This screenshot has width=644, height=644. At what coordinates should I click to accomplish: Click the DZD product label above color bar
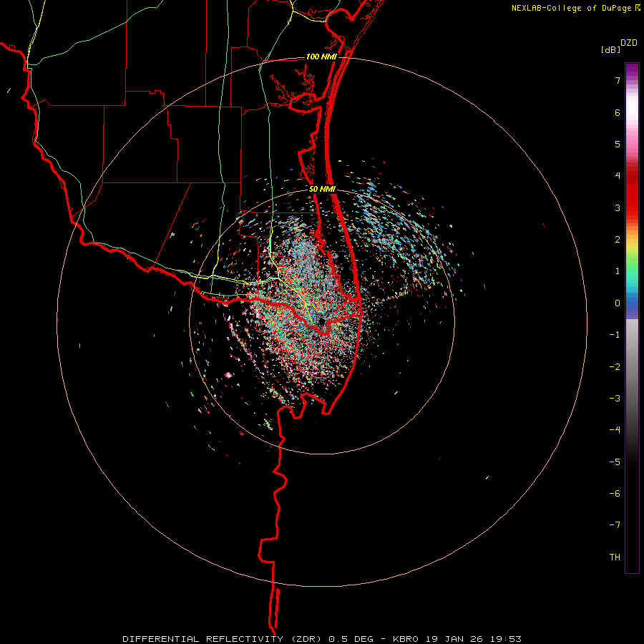629,43
